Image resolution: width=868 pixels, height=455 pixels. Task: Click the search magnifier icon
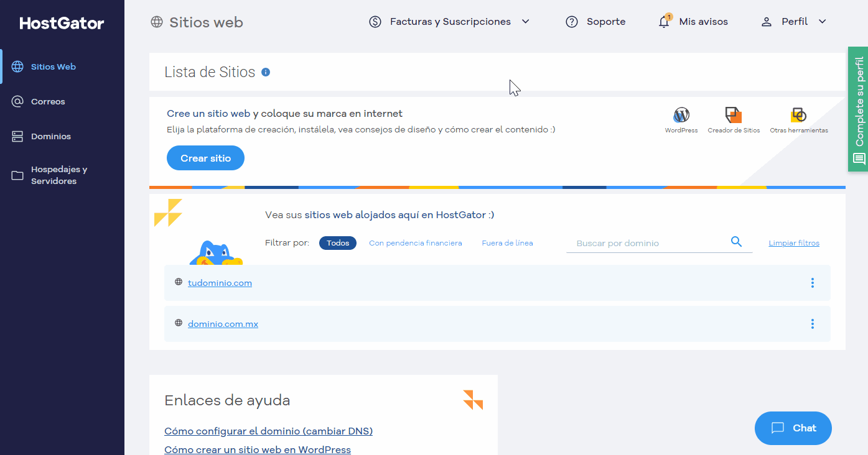[736, 242]
